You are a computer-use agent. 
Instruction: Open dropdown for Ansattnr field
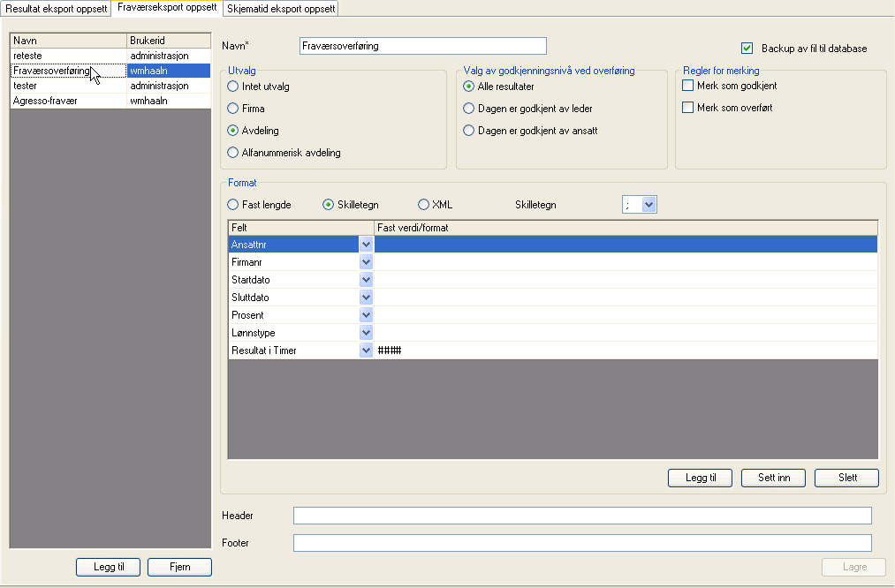[366, 245]
